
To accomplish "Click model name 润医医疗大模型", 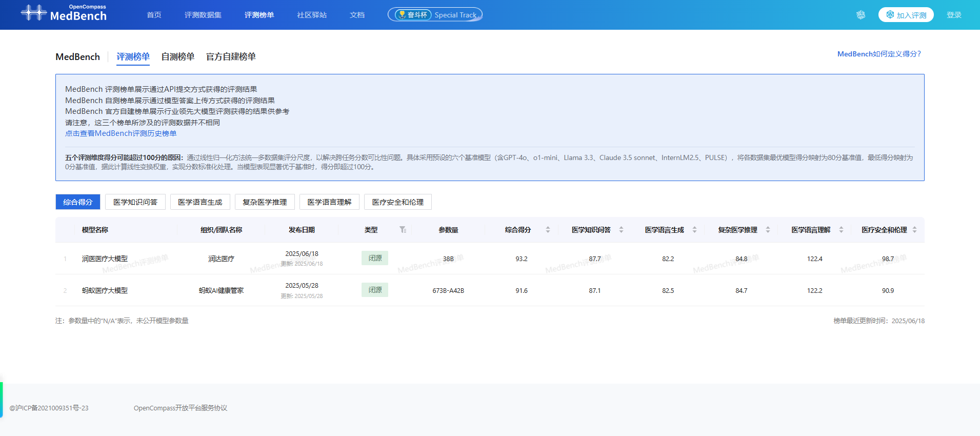I will coord(105,259).
